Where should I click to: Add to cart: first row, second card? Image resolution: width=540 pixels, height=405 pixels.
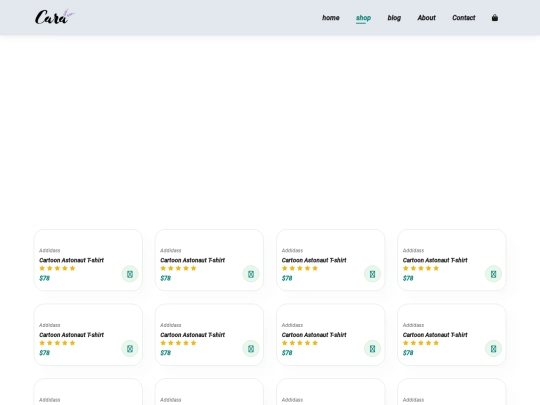coord(251,274)
